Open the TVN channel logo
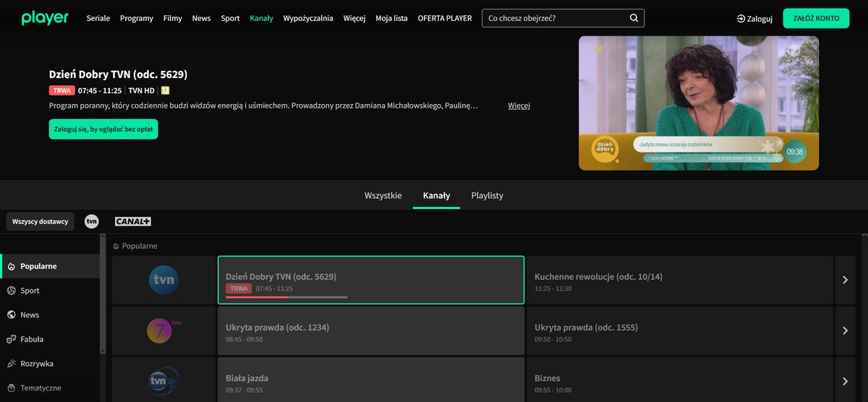Viewport: 868px width, 402px height. coord(163,280)
